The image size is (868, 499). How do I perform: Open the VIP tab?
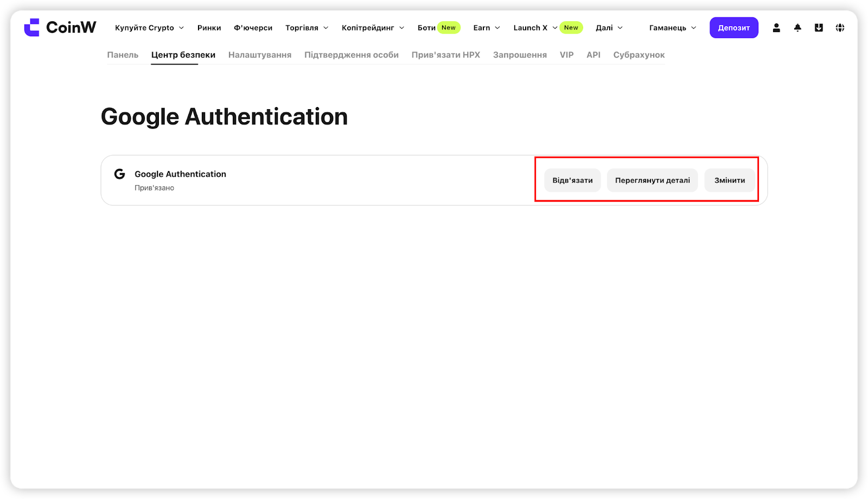[x=567, y=55]
